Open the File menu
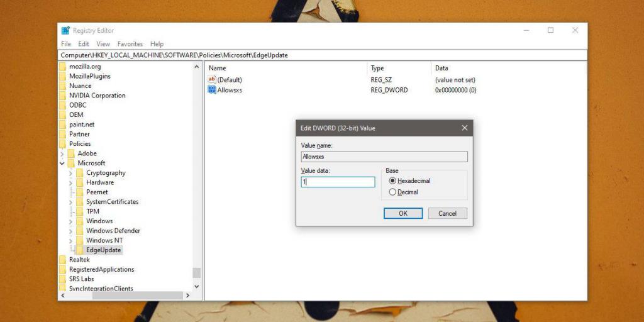 (x=65, y=44)
